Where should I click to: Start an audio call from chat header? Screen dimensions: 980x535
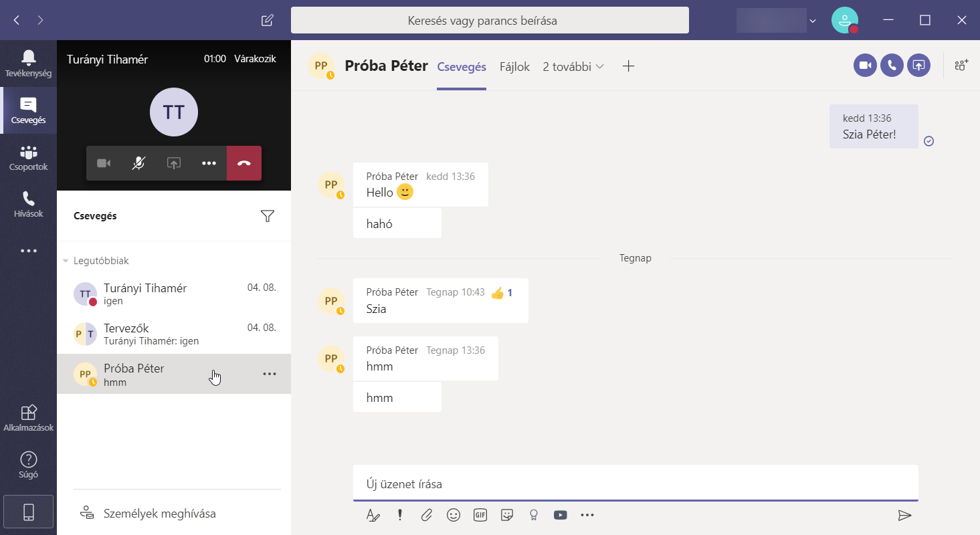(892, 66)
